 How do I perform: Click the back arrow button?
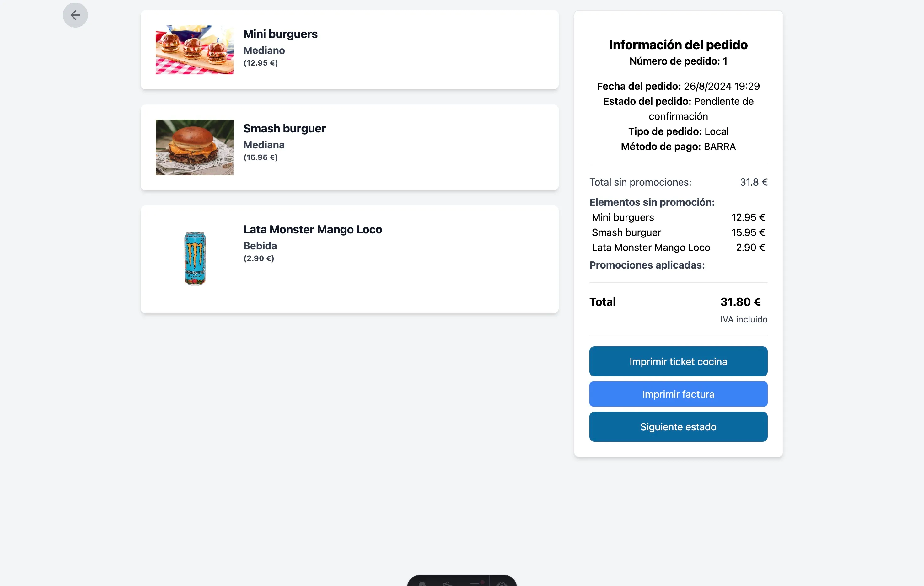(75, 15)
